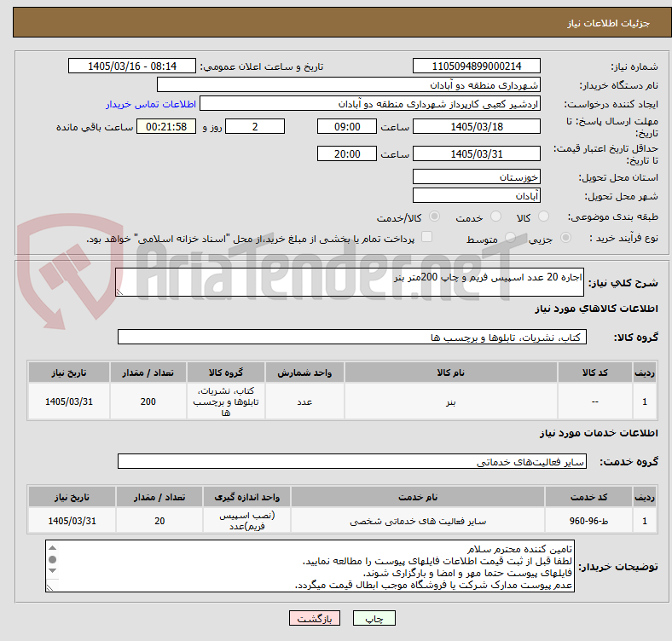The width and height of the screenshot is (672, 641).
Task: Click the goods quantity cell 200
Action: [148, 401]
